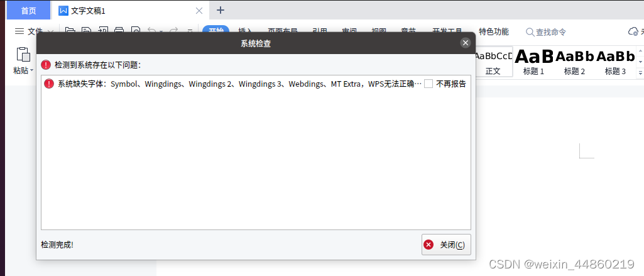Close the 文字文稿1 tab
The height and width of the screenshot is (276, 644).
click(199, 11)
